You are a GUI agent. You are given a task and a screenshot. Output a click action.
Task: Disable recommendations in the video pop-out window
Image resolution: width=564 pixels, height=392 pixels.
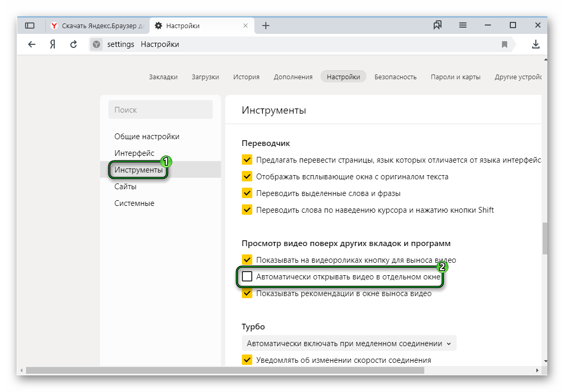coord(247,293)
